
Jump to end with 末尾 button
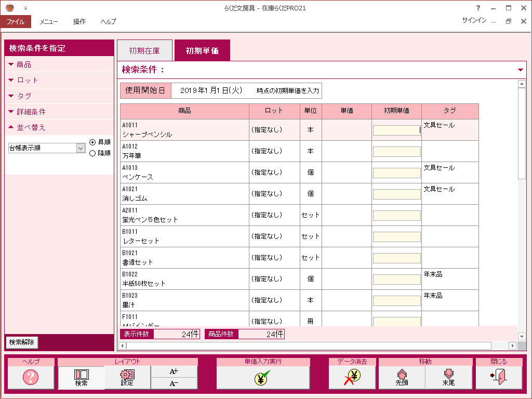448,377
